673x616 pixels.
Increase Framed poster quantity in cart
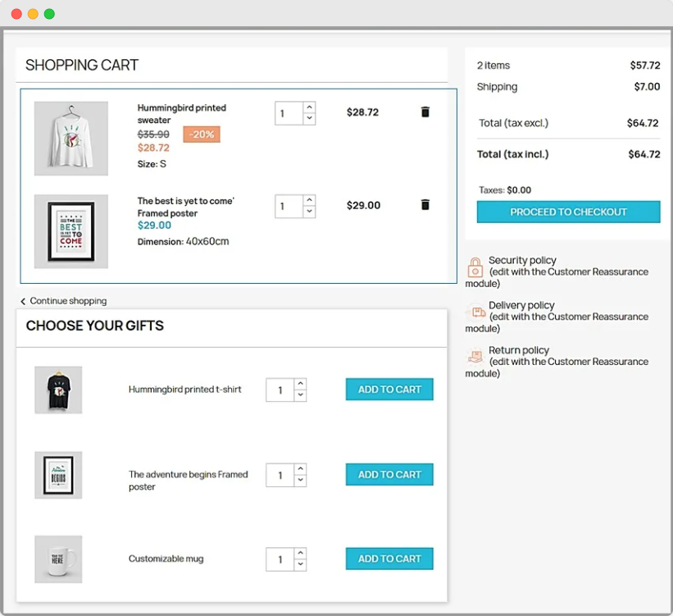tap(309, 200)
